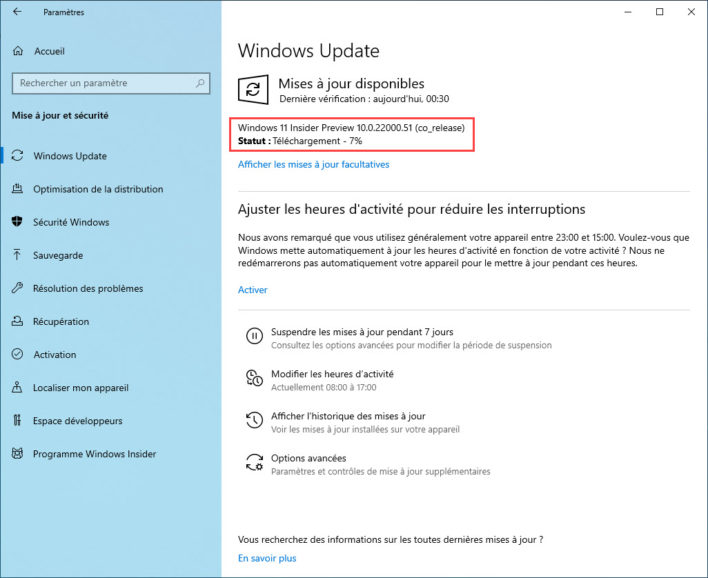Click the Windows 11 Insider Preview update name
This screenshot has width=708, height=578.
tap(351, 128)
